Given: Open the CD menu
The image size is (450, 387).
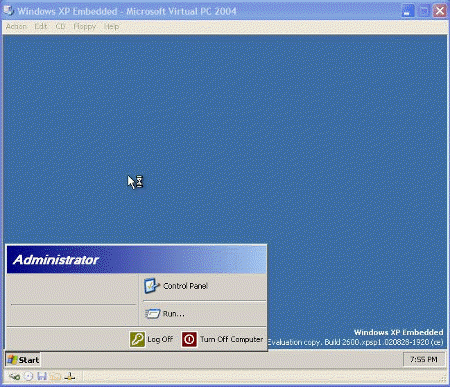Looking at the screenshot, I should coord(60,27).
